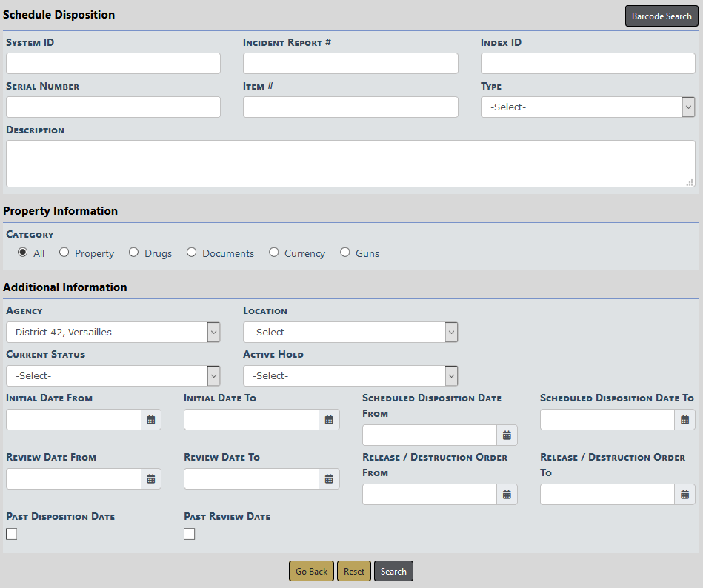Choose the Guns category radio button
Image resolution: width=703 pixels, height=588 pixels.
[x=345, y=253]
